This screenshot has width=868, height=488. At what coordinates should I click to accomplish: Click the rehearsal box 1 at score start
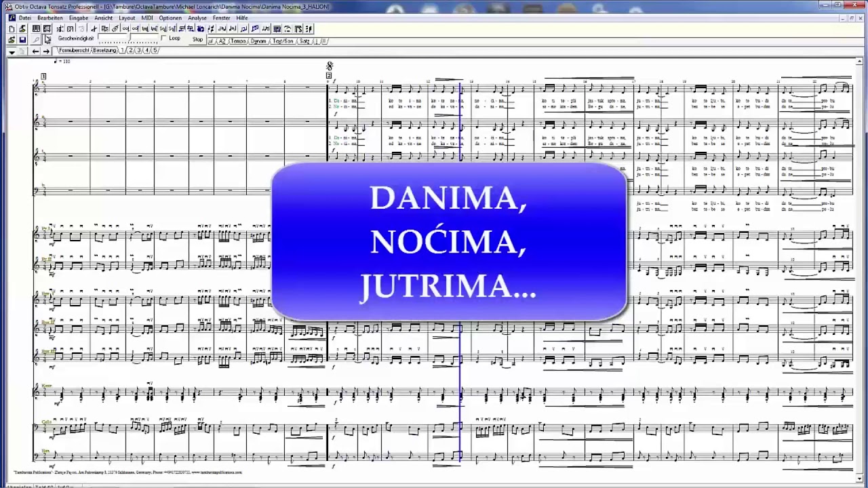click(43, 76)
